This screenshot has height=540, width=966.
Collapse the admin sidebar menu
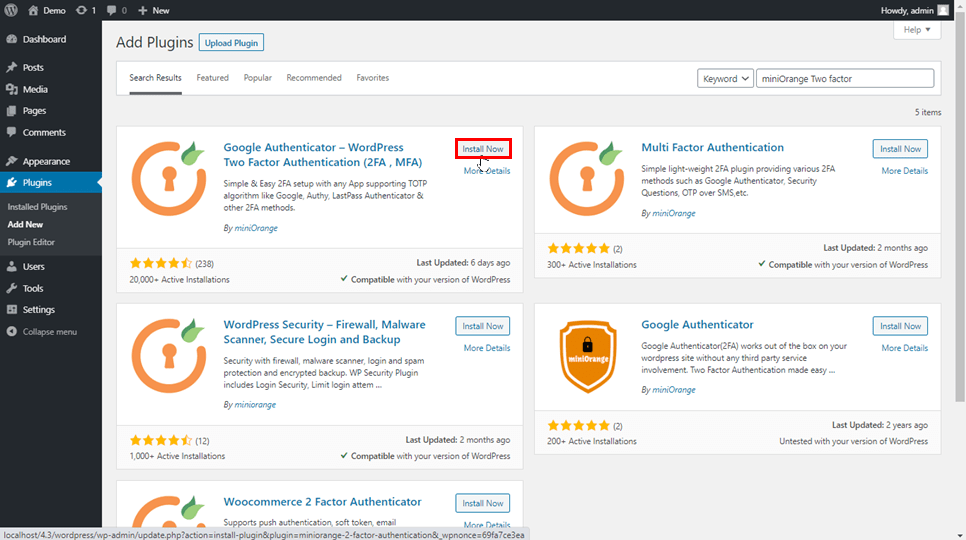pyautogui.click(x=42, y=332)
